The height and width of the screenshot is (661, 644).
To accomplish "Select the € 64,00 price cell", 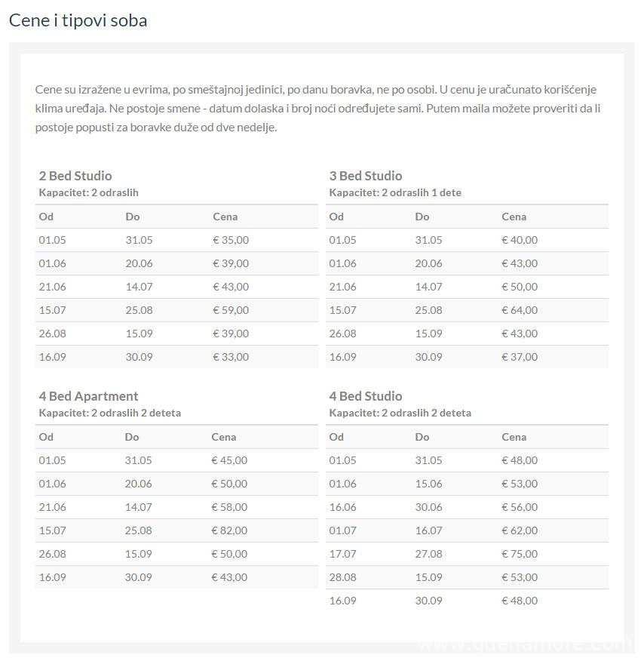I will point(520,310).
